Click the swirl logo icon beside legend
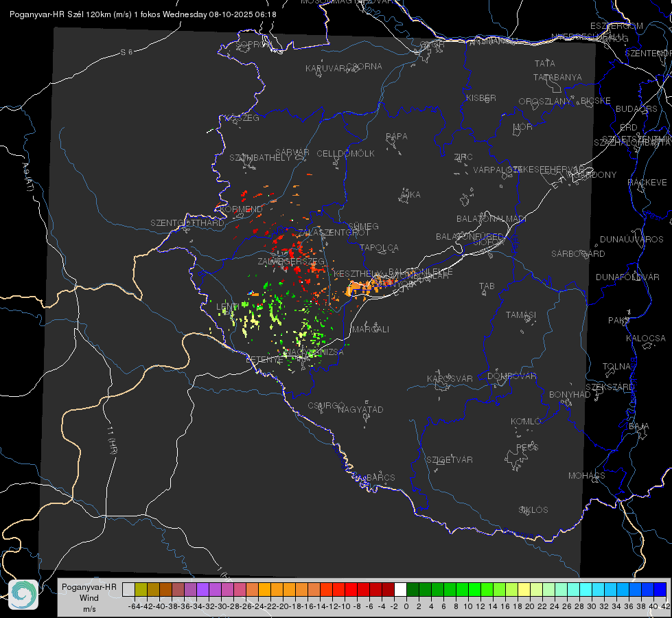 pos(23,595)
